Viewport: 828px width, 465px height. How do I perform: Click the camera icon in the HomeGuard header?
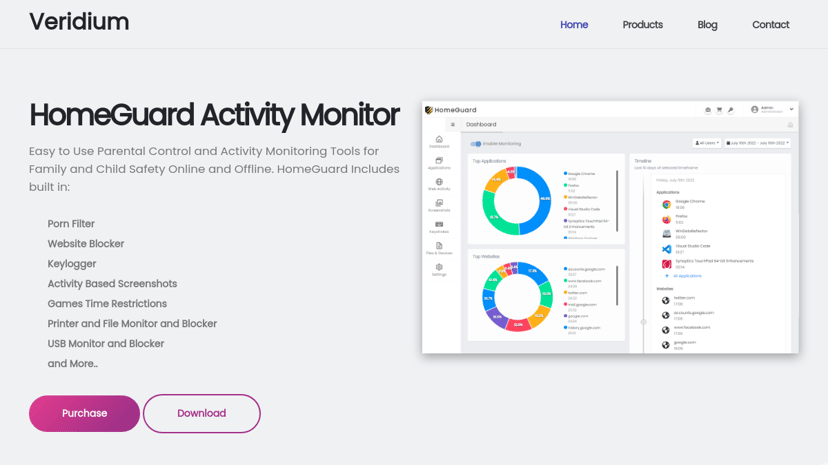pos(708,110)
